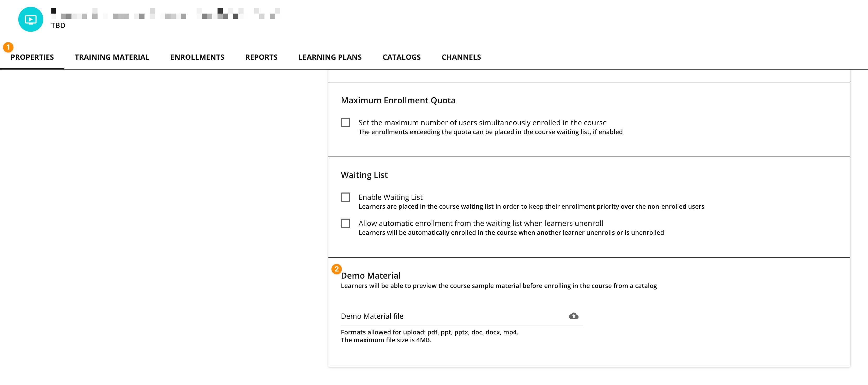This screenshot has height=385, width=868.
Task: Click the orange number 1 badge
Action: 8,47
